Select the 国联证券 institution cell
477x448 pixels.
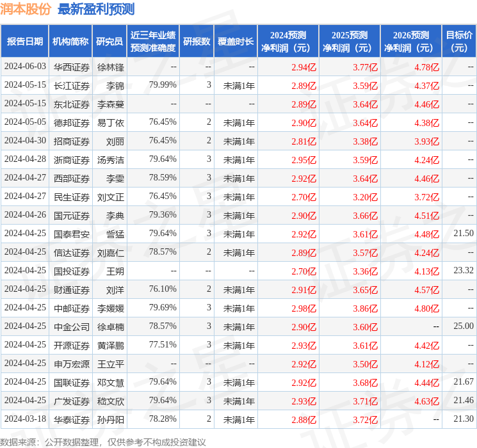pyautogui.click(x=72, y=383)
